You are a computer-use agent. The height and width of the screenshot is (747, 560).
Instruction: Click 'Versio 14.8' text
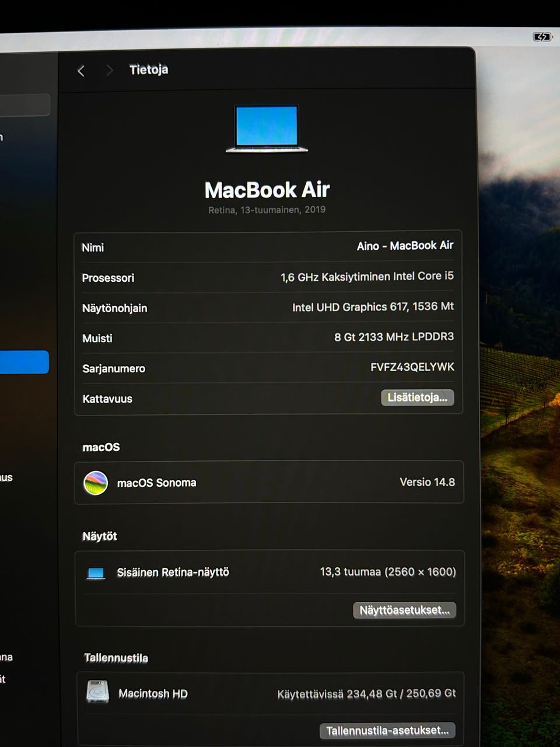(427, 482)
